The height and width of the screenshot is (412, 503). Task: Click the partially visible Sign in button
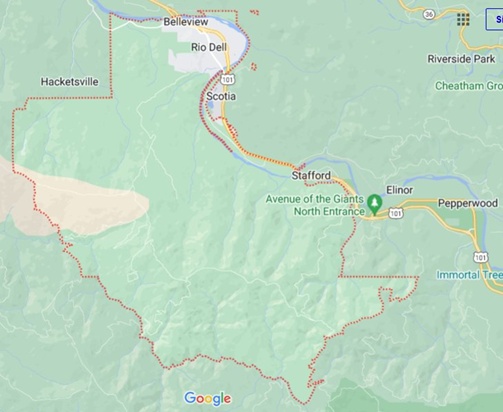(495, 20)
